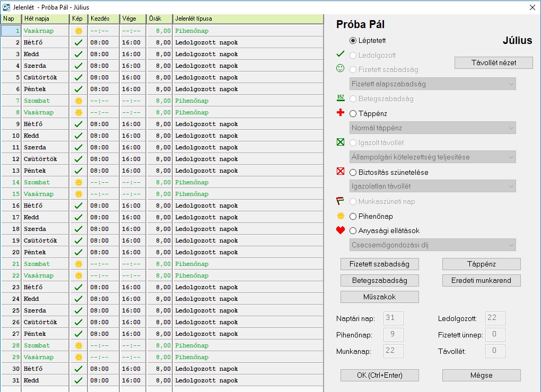Click the green smiley Fizetett szabadság icon
The height and width of the screenshot is (392, 541).
point(341,69)
